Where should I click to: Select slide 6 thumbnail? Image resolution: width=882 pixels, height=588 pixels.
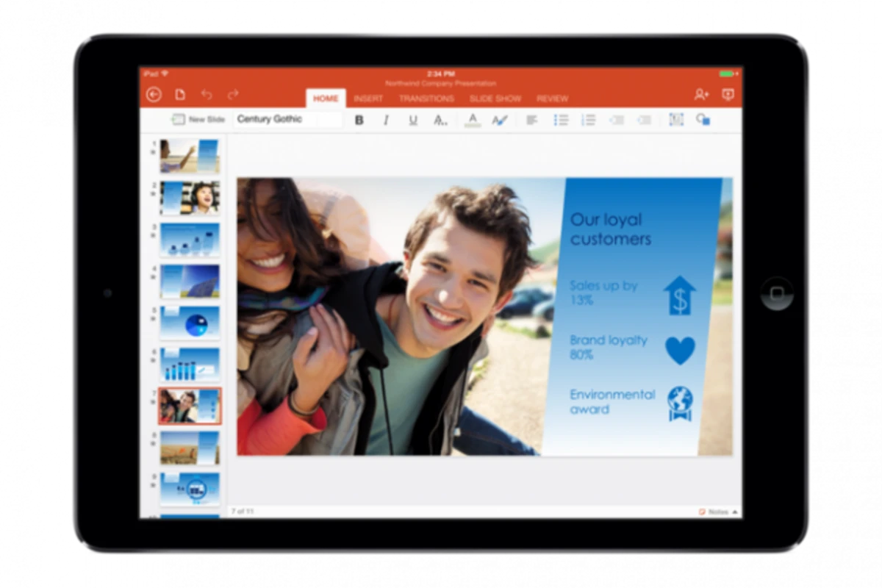[x=190, y=365]
